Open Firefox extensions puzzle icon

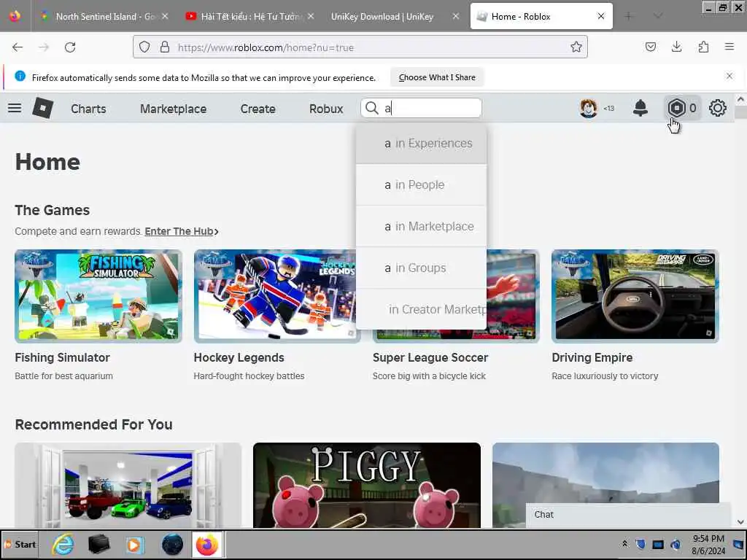coord(703,47)
